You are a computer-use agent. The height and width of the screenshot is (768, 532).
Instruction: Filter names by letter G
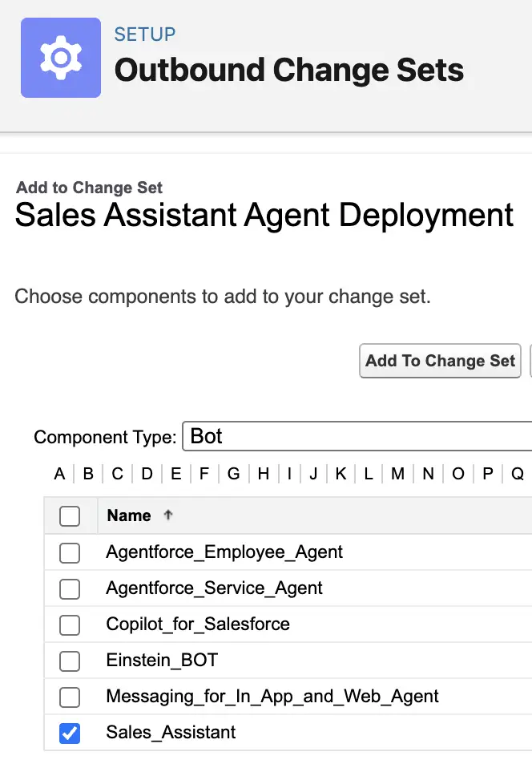pos(233,474)
